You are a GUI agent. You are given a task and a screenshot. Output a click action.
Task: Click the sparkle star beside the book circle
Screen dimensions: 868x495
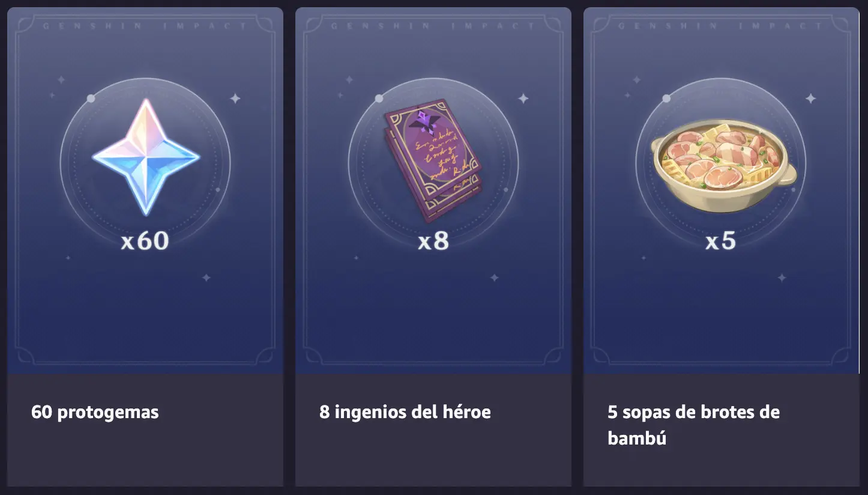(x=523, y=98)
